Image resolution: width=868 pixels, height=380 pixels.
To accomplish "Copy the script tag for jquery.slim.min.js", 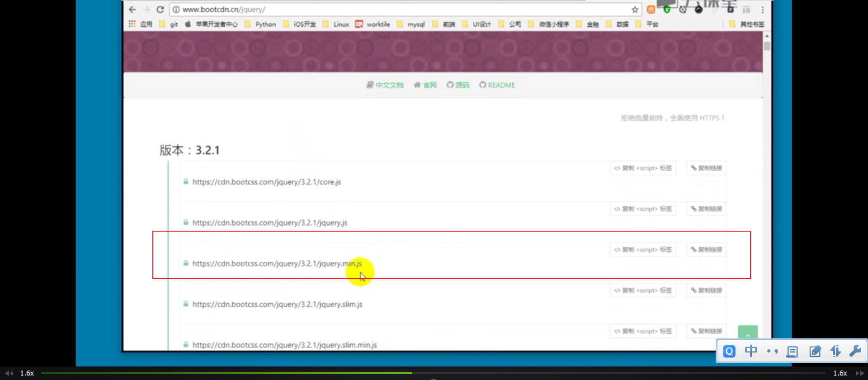I will (642, 331).
